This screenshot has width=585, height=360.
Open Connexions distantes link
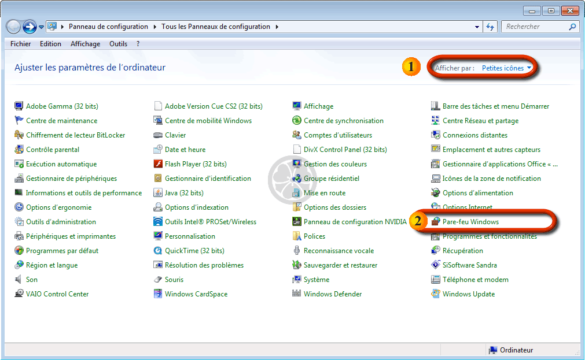click(475, 135)
